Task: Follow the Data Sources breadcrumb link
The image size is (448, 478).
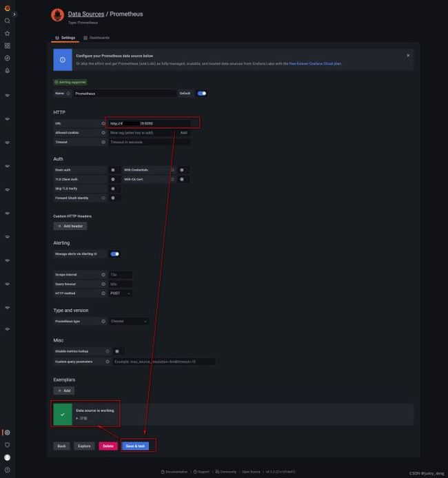Action: (x=86, y=14)
